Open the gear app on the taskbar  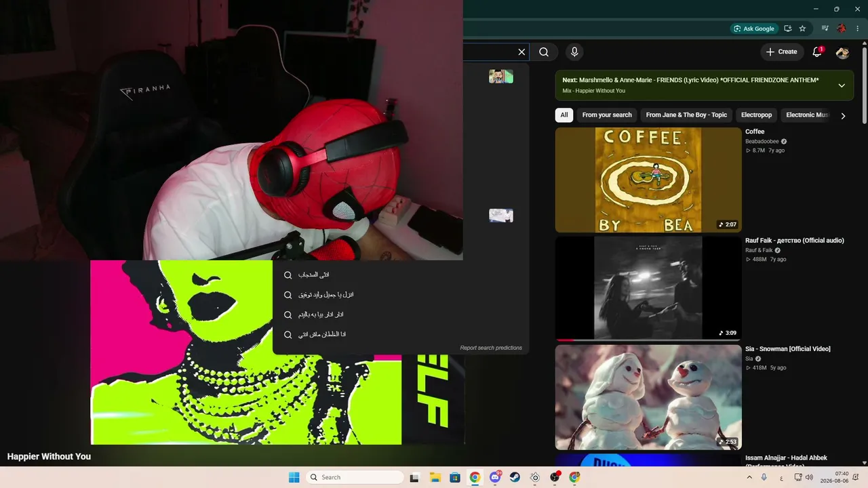(x=535, y=477)
